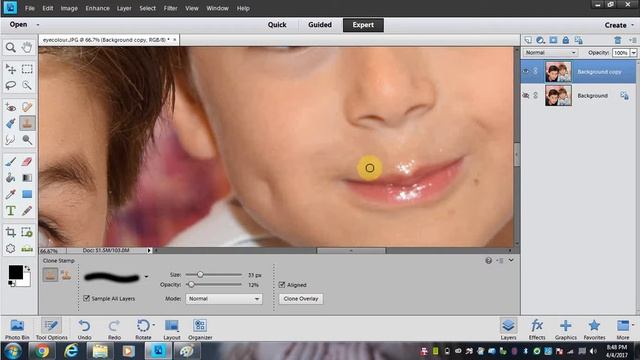Click the Clone Overlay button

click(301, 299)
